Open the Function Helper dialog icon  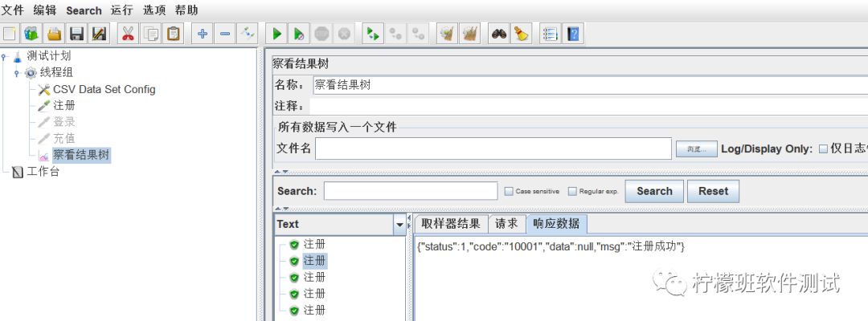[551, 35]
